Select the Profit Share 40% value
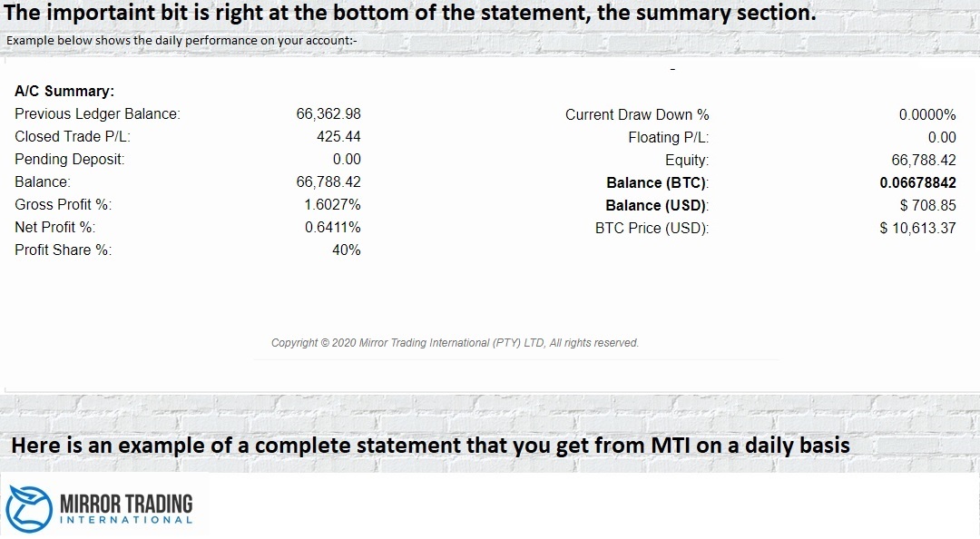This screenshot has height=539, width=980. click(x=347, y=250)
